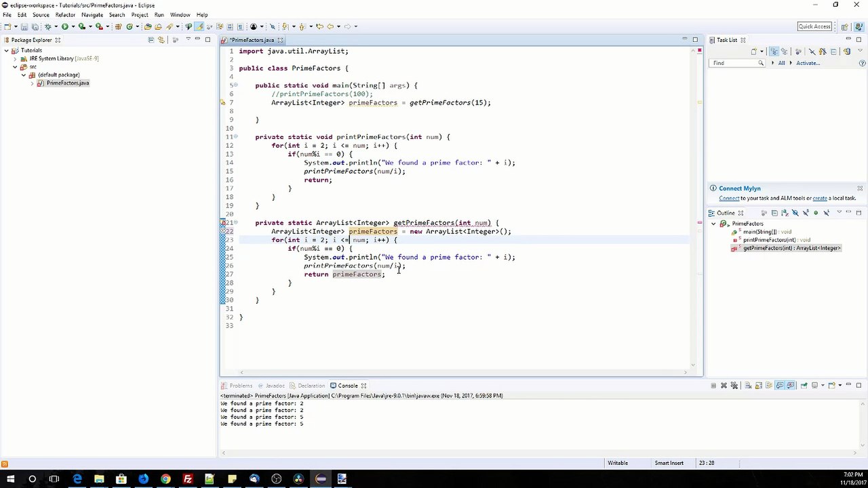Toggle Categorized view in Task List
Viewport: 868px width, 488px height.
[x=774, y=52]
